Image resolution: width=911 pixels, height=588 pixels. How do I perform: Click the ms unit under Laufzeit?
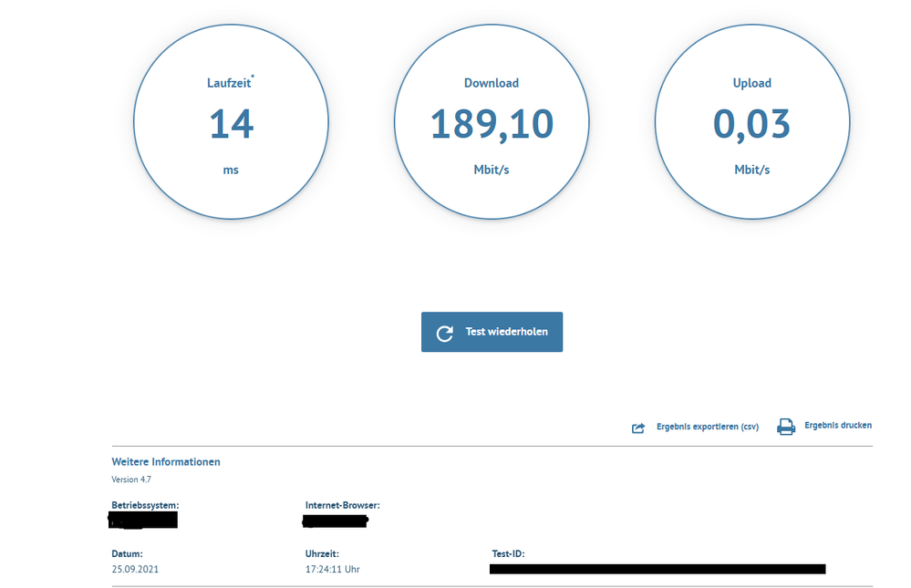[x=231, y=170]
